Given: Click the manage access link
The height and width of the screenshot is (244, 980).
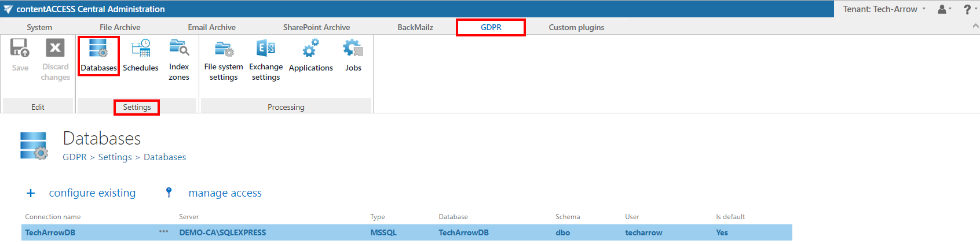Looking at the screenshot, I should pos(225,193).
